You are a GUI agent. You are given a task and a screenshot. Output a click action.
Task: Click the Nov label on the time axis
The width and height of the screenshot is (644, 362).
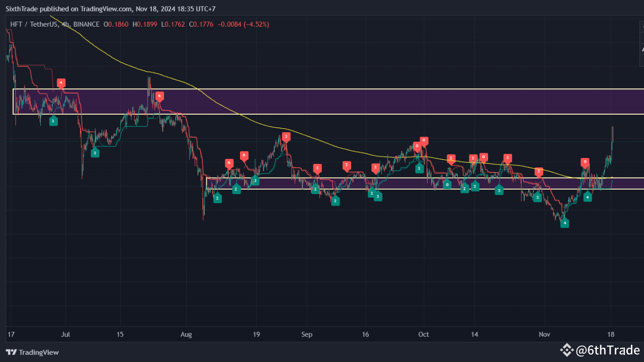[x=544, y=334]
